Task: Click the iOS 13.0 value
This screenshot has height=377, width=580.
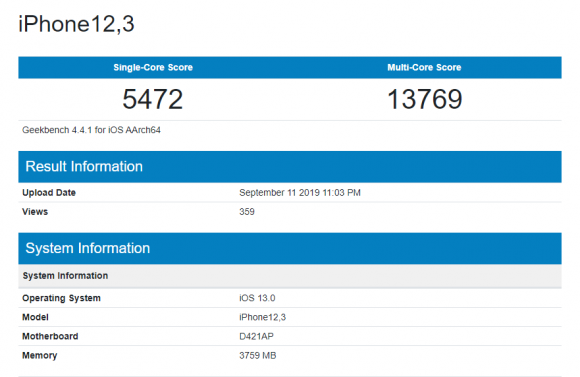Action: tap(257, 298)
